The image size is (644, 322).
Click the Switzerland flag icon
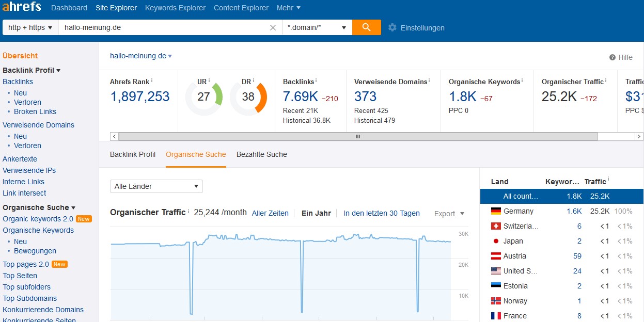[x=496, y=226]
